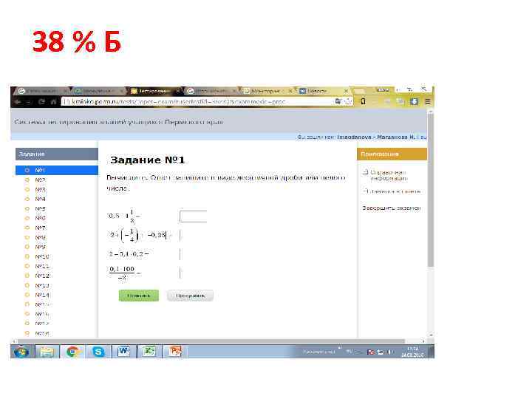This screenshot has width=532, height=399.
Task: Bookmark this page with the star icon
Action: point(348,101)
